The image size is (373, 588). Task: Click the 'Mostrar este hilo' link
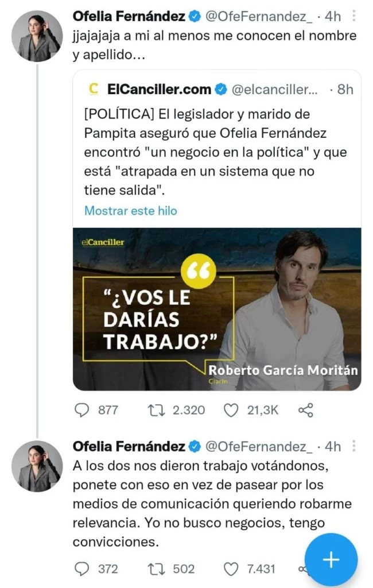coord(131,211)
